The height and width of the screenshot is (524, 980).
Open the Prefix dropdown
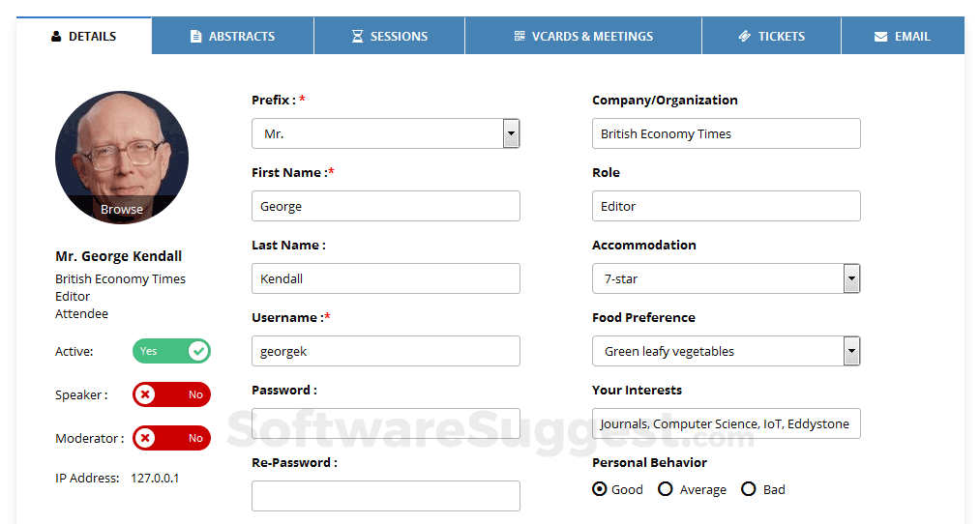point(511,133)
